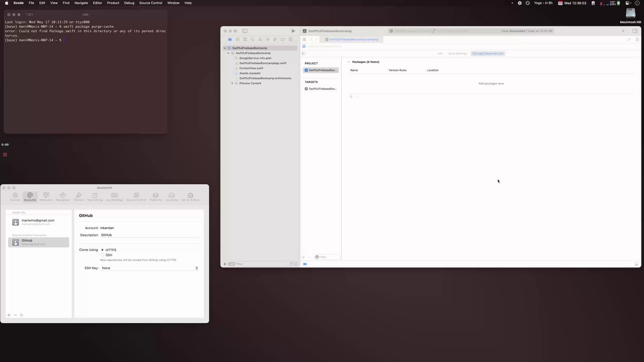This screenshot has height=362, width=644.
Task: Select the GitHub source control account
Action: (x=38, y=242)
